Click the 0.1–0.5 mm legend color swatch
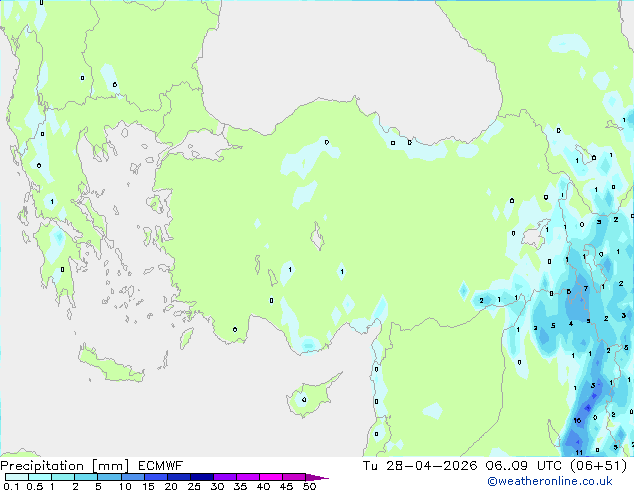Viewport: 634px width, 490px height. click(x=17, y=477)
